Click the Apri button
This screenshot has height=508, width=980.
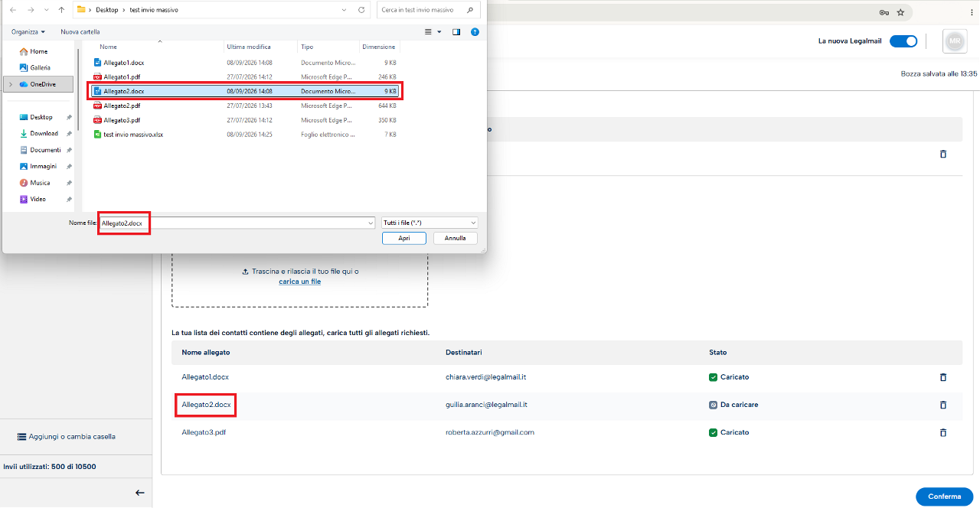coord(404,238)
